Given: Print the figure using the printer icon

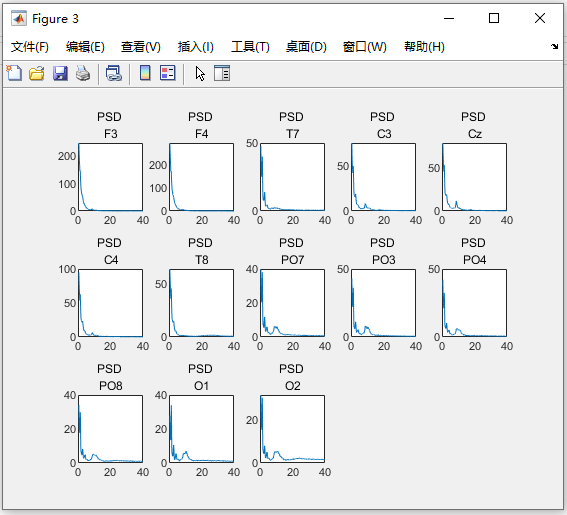Looking at the screenshot, I should coord(83,73).
